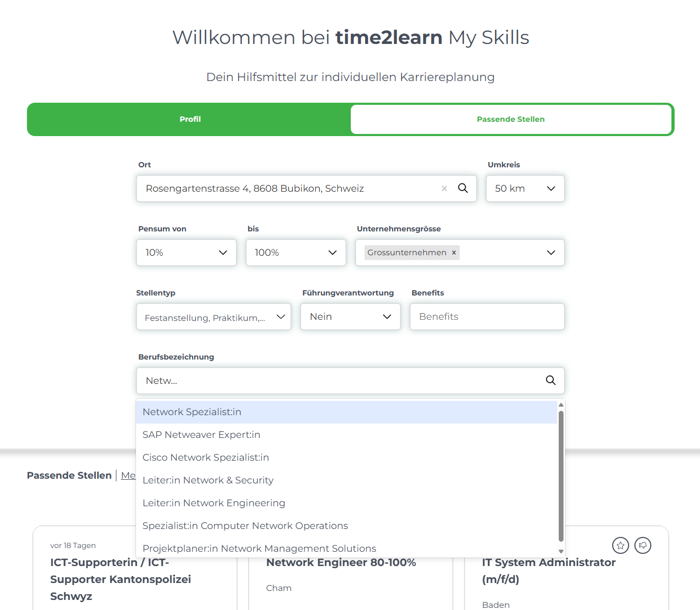Open the Führungverantwortung Nein dropdown
The width and height of the screenshot is (700, 610).
click(x=350, y=317)
